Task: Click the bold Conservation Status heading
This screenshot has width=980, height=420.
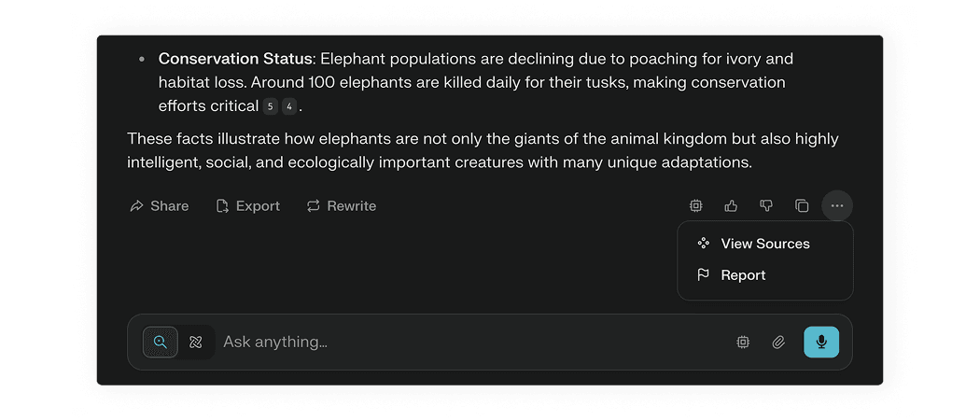Action: [x=233, y=59]
